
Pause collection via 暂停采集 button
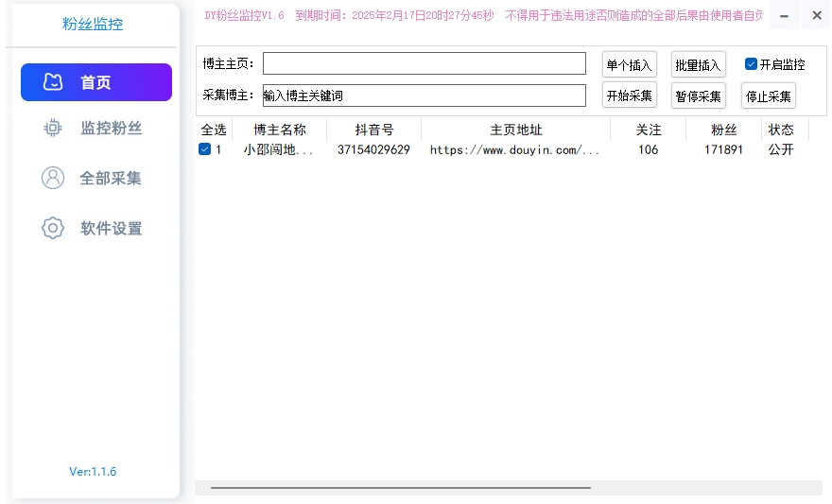pyautogui.click(x=698, y=96)
